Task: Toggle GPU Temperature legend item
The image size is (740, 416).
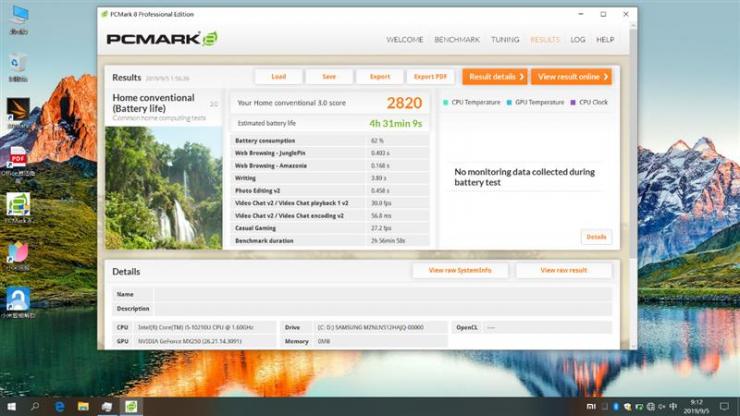Action: [535, 102]
